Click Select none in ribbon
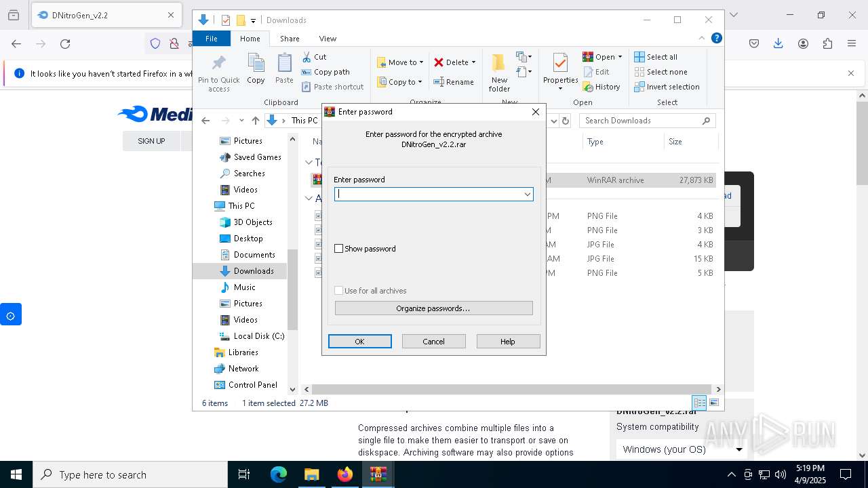This screenshot has height=488, width=868. pyautogui.click(x=661, y=72)
